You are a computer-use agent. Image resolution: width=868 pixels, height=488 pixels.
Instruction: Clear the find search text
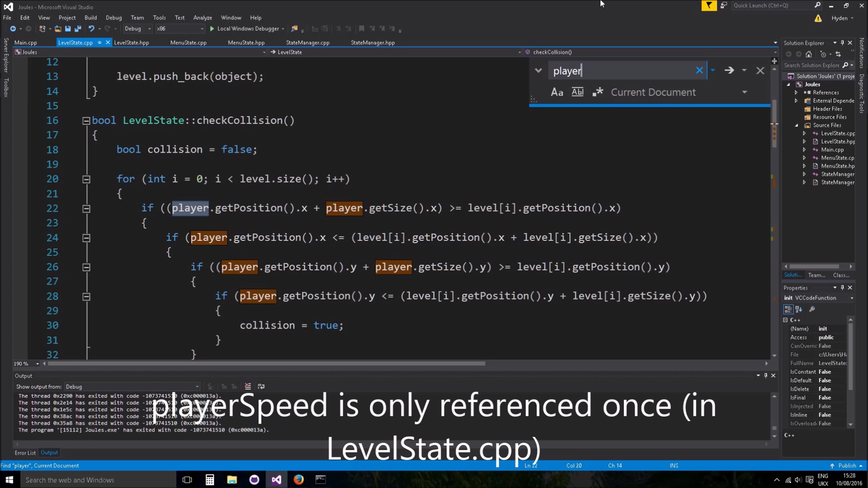[x=699, y=70]
